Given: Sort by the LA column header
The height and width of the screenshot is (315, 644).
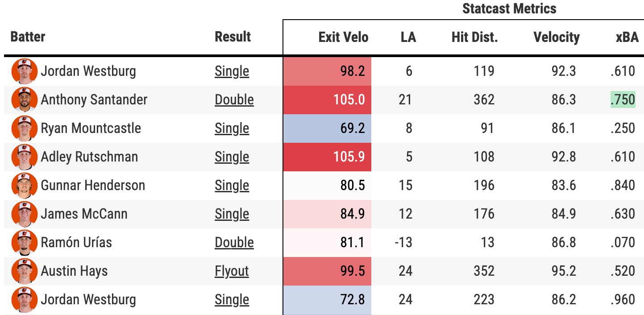Looking at the screenshot, I should tap(408, 37).
